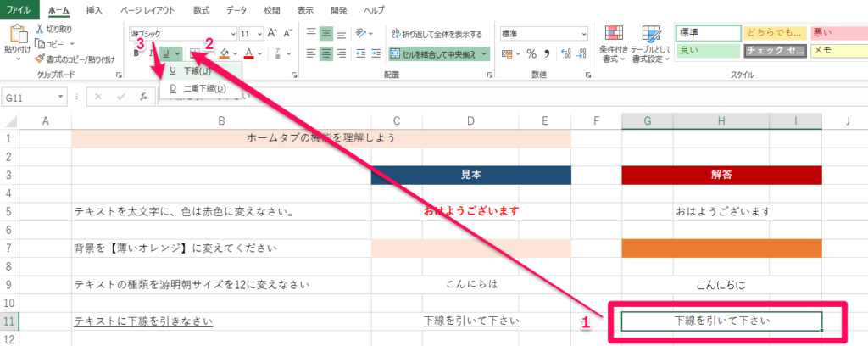
Task: Expand the number format dropdown showing 標準
Action: pos(584,34)
